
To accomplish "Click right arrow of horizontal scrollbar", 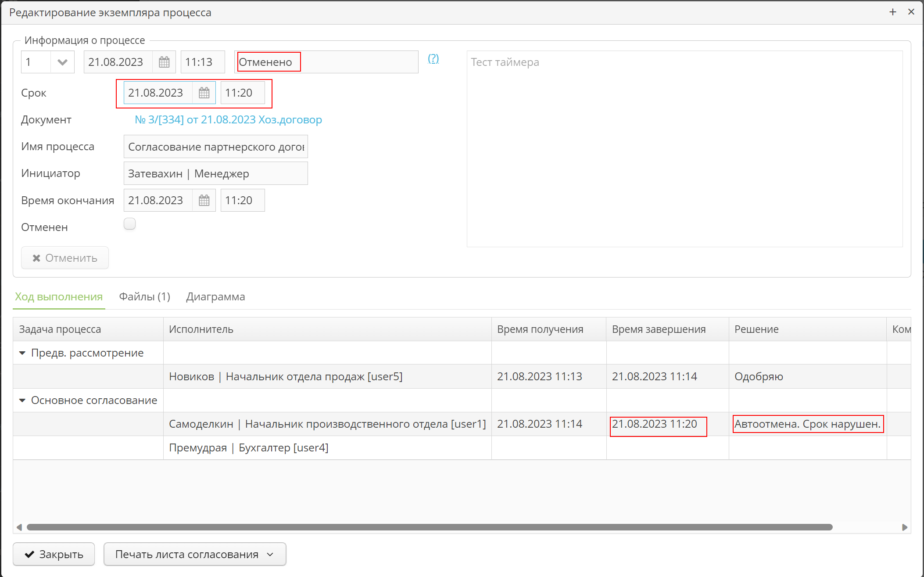I will [x=905, y=527].
